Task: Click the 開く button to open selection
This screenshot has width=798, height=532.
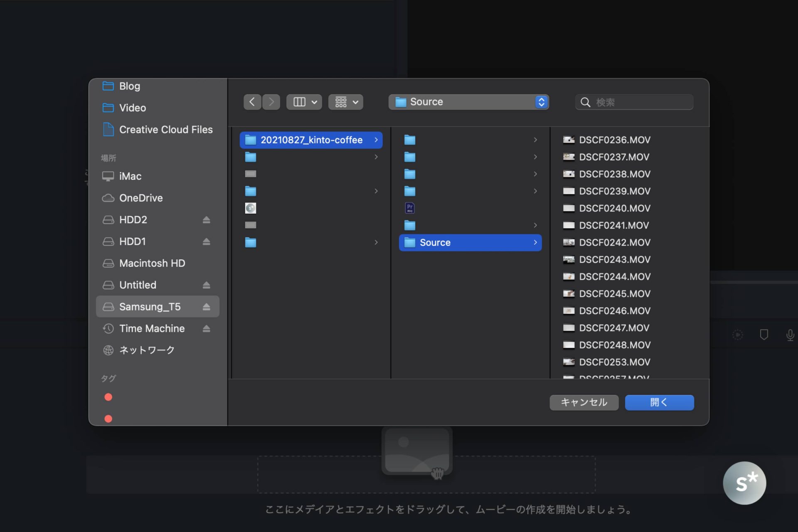Action: coord(659,402)
